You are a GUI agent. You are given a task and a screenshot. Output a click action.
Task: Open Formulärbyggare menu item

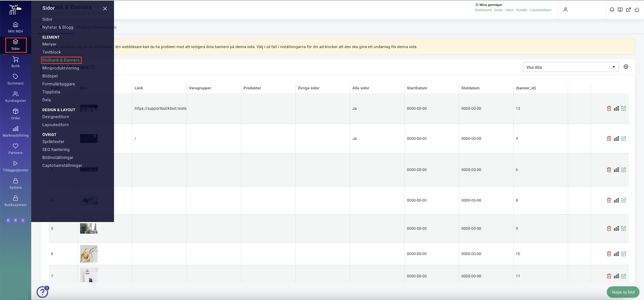click(59, 84)
